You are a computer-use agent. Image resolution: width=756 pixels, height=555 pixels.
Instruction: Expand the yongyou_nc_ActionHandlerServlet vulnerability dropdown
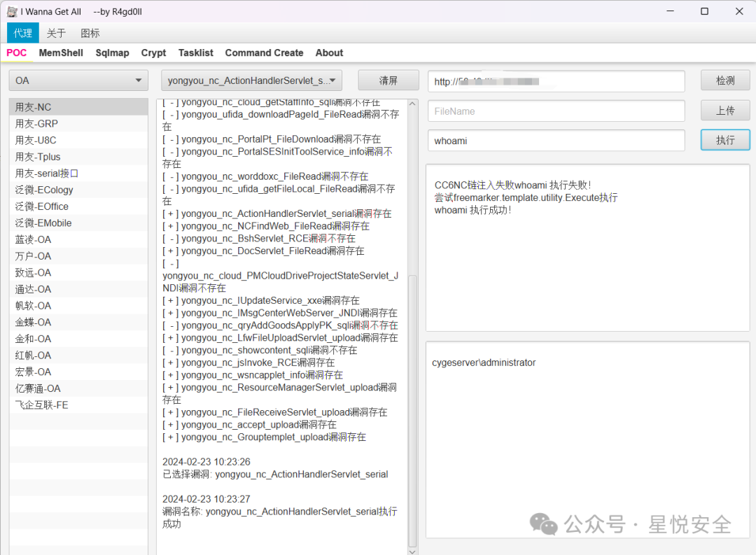[252, 80]
